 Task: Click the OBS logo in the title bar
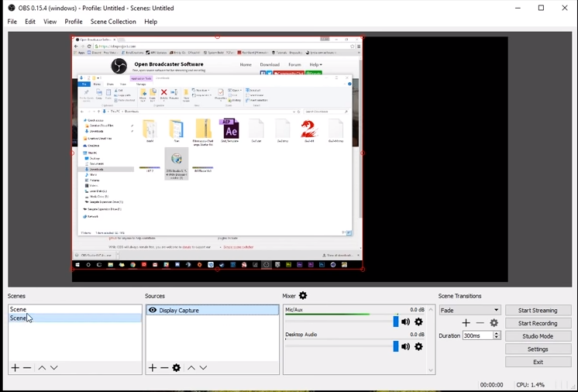(11, 8)
